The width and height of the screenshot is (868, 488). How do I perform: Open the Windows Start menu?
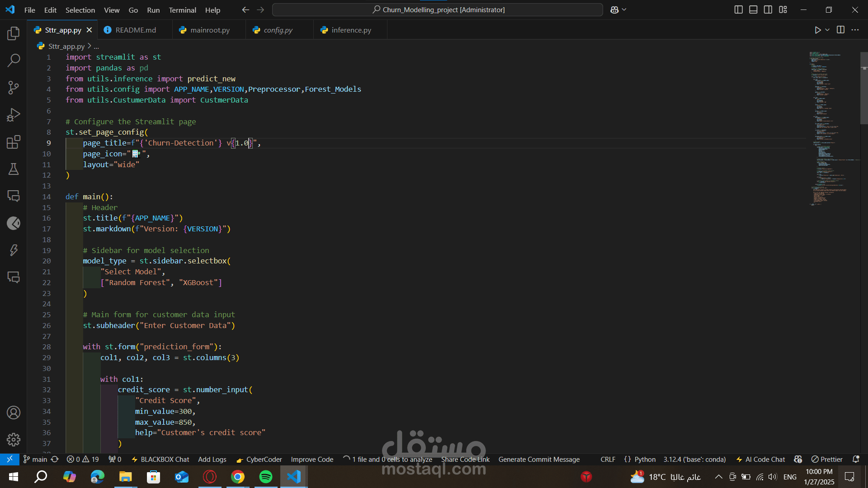click(14, 477)
